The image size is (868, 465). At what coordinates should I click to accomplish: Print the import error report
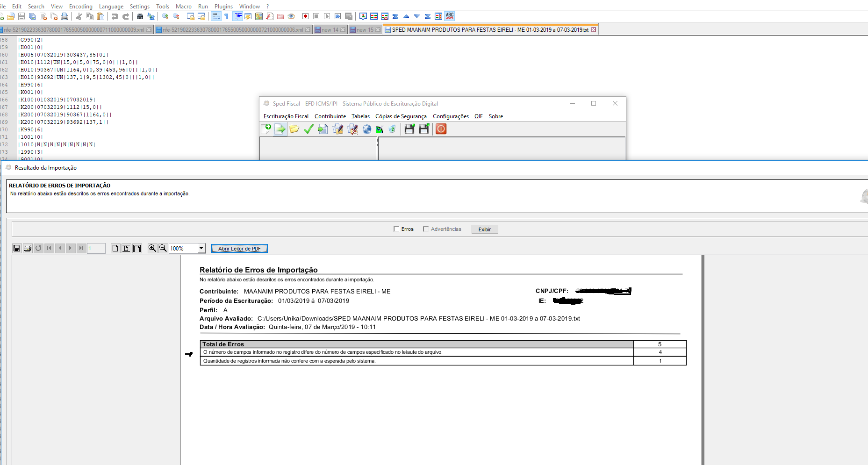(28, 248)
